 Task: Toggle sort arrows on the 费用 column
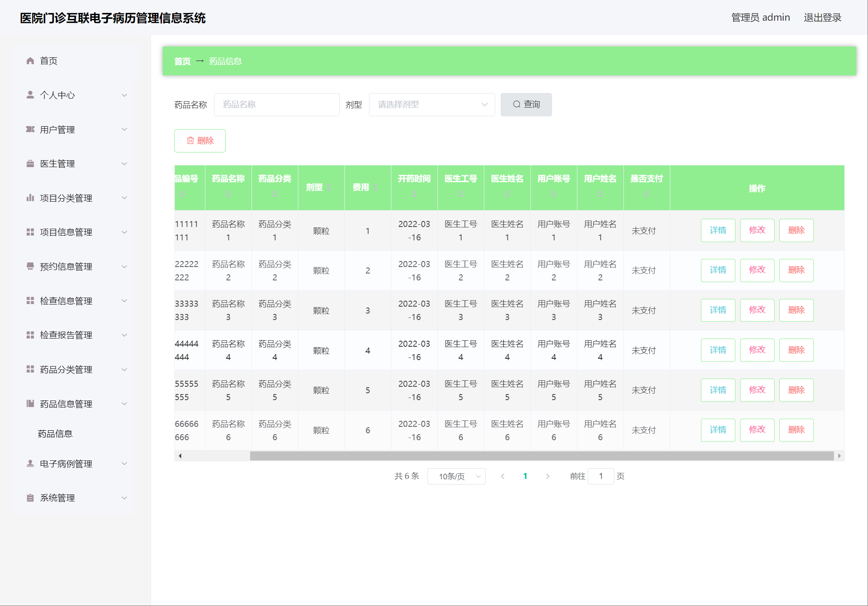coord(375,187)
